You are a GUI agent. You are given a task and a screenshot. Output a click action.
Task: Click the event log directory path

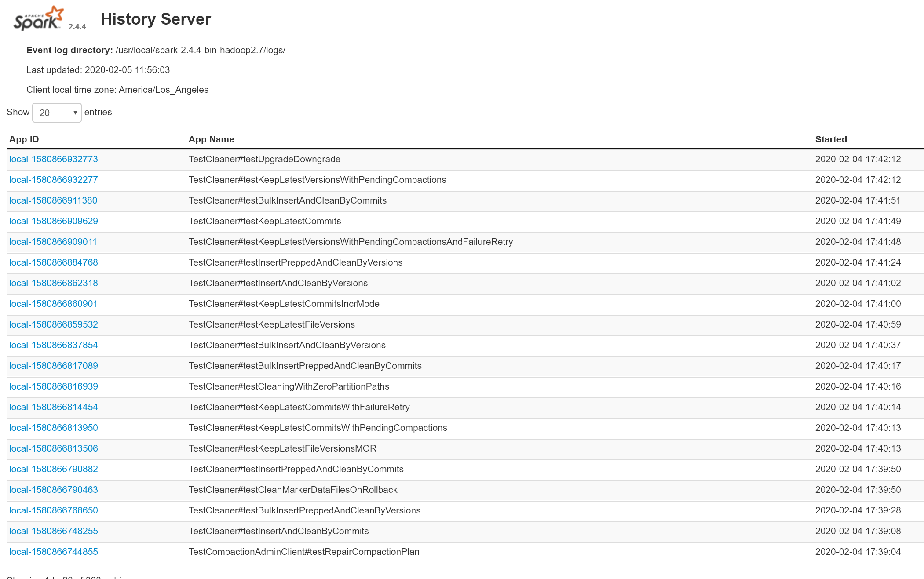point(201,50)
